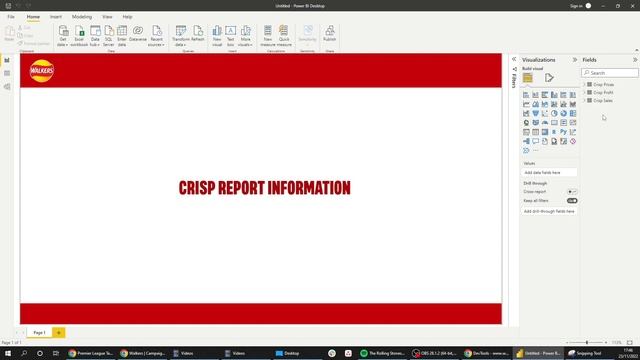Viewport: 640px width, 360px height.
Task: Select the Map globe visual
Action: click(x=526, y=122)
